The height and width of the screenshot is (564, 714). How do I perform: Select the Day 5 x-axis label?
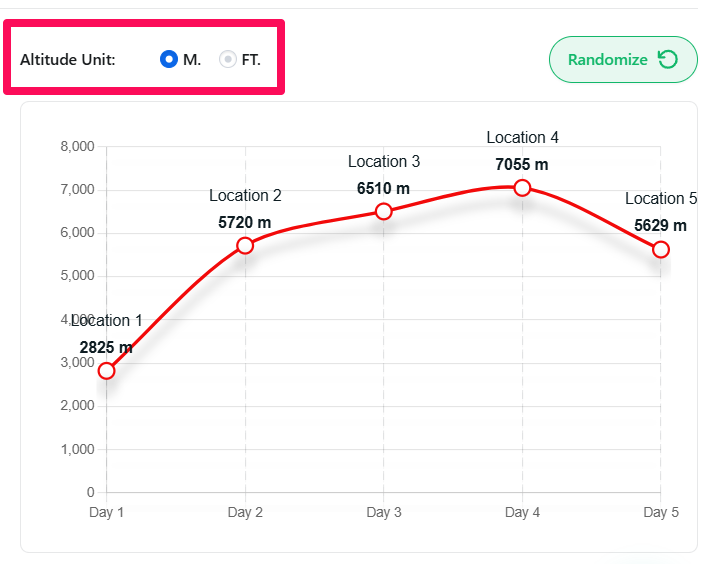tap(661, 513)
